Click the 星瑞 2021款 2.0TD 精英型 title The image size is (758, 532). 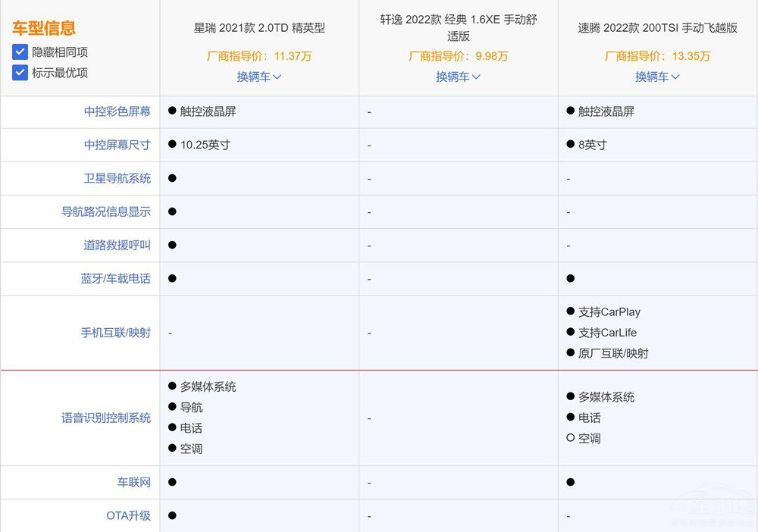click(x=259, y=28)
